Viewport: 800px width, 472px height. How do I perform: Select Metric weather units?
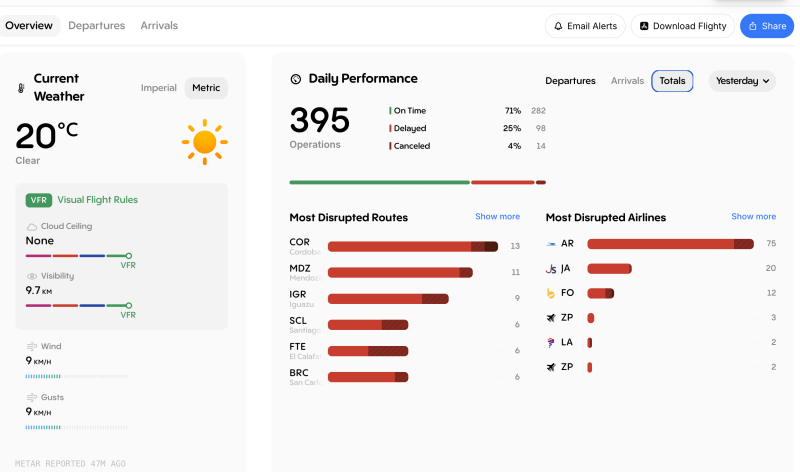[x=206, y=88]
